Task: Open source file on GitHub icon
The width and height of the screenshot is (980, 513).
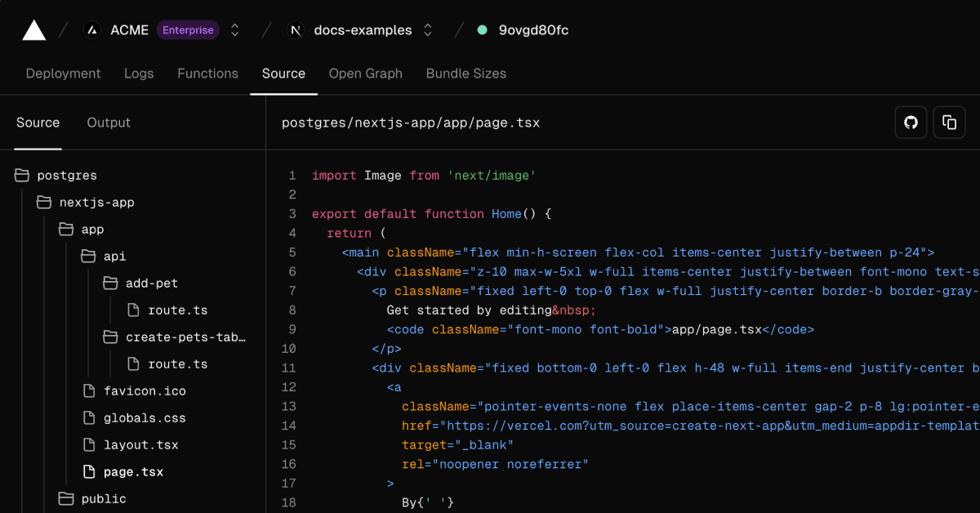Action: (x=911, y=123)
